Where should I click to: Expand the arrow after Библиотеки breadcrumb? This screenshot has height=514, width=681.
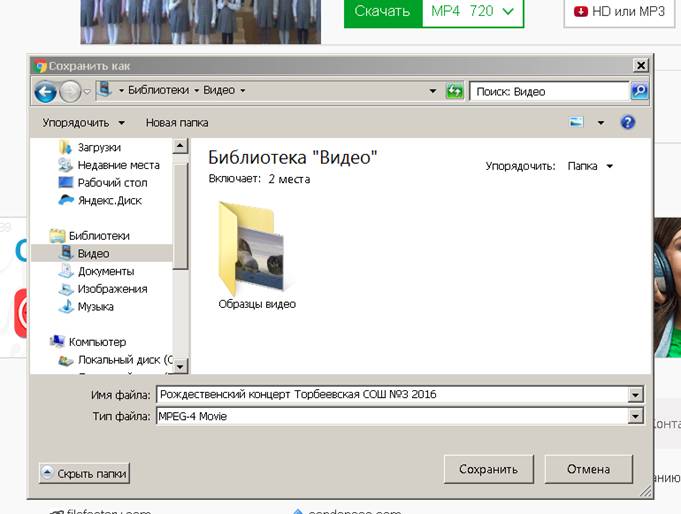(196, 90)
